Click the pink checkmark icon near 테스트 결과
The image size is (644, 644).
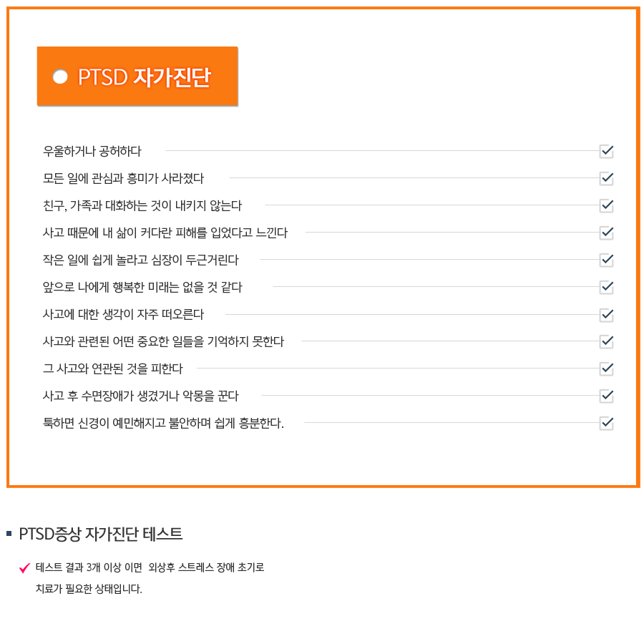pyautogui.click(x=24, y=567)
